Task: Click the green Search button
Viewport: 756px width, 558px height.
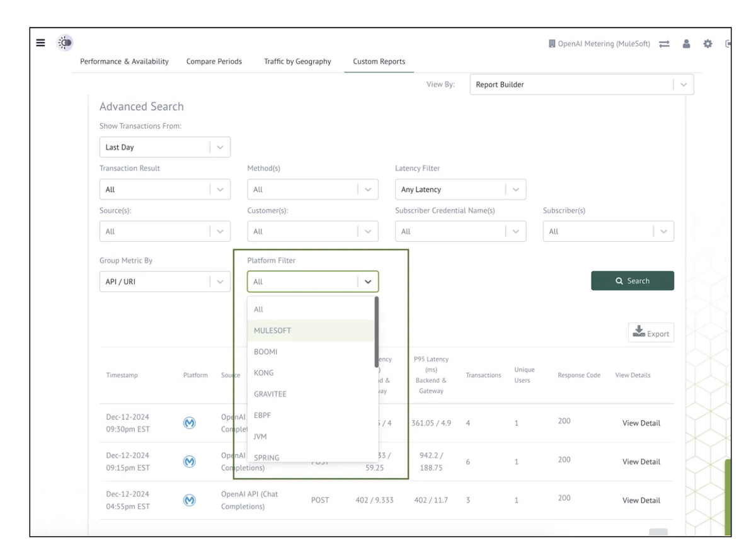Action: [x=633, y=281]
